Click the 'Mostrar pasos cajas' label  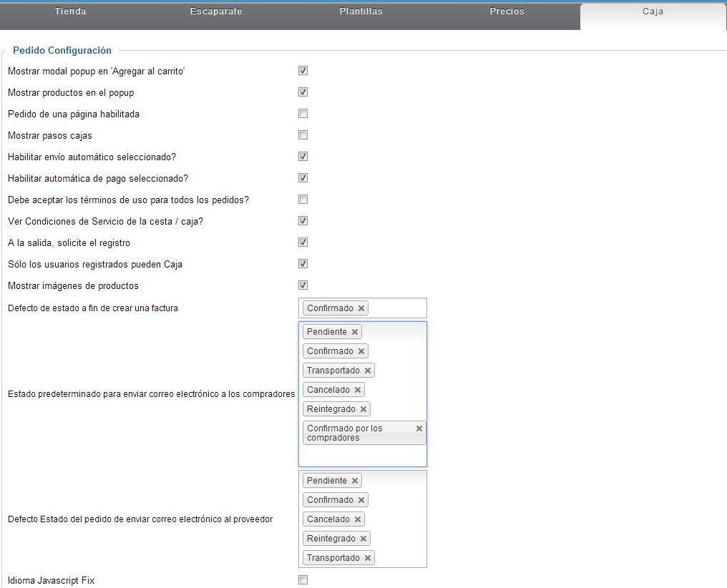pyautogui.click(x=49, y=136)
